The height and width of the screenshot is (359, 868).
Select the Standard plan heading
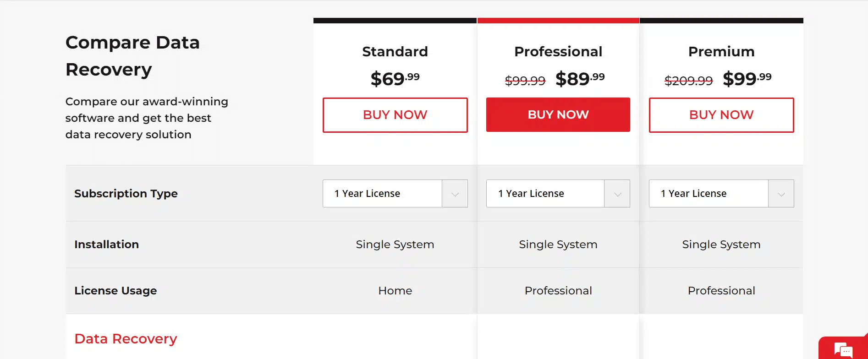point(395,52)
